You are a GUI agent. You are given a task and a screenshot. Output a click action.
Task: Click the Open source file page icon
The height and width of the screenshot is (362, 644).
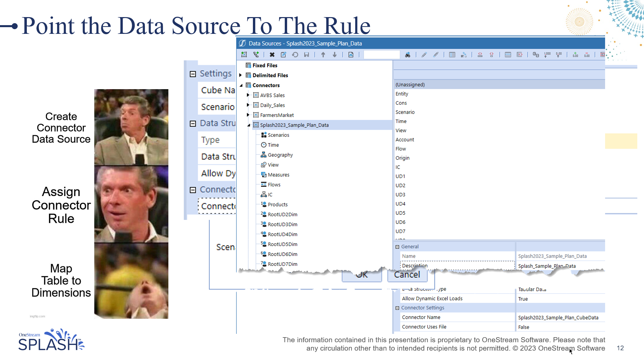pyautogui.click(x=351, y=55)
